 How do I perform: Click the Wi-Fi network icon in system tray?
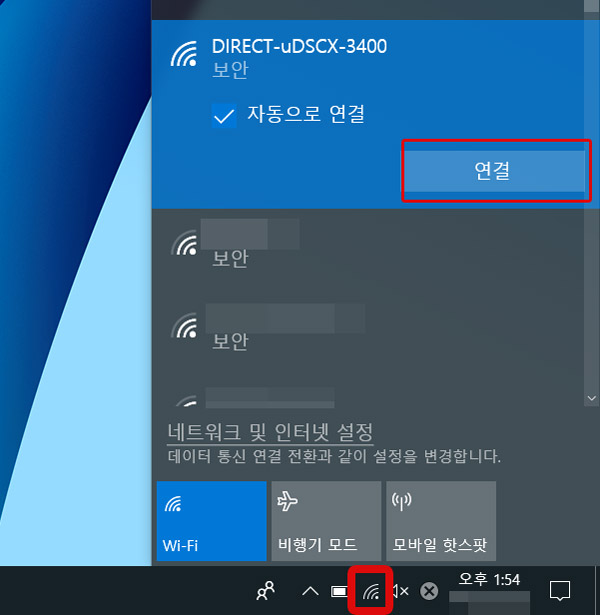tap(371, 591)
